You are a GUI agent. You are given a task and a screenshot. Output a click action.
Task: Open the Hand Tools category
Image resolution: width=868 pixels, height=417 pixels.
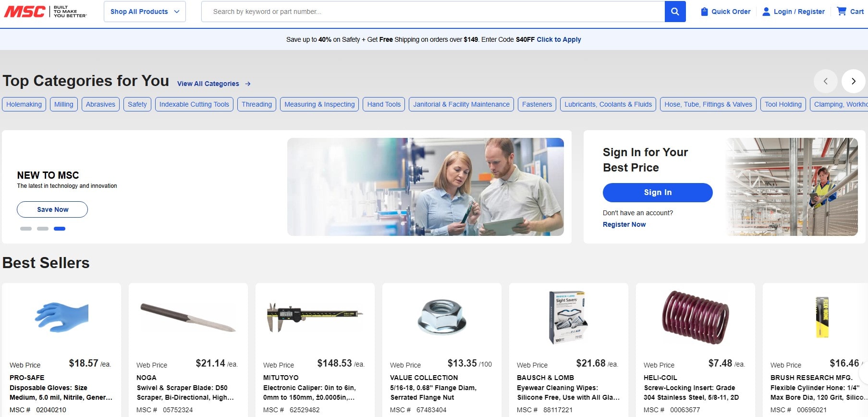(x=384, y=104)
